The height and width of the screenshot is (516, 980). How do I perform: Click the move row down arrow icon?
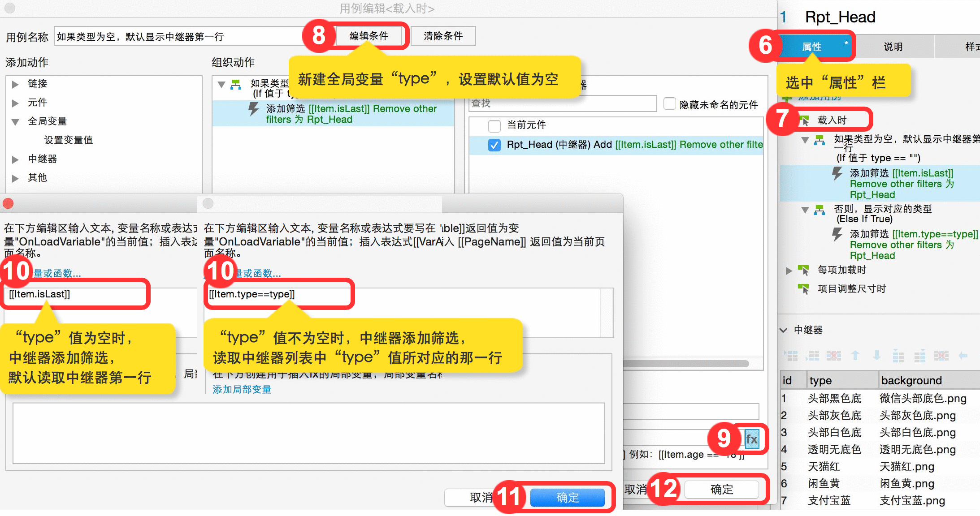(877, 356)
